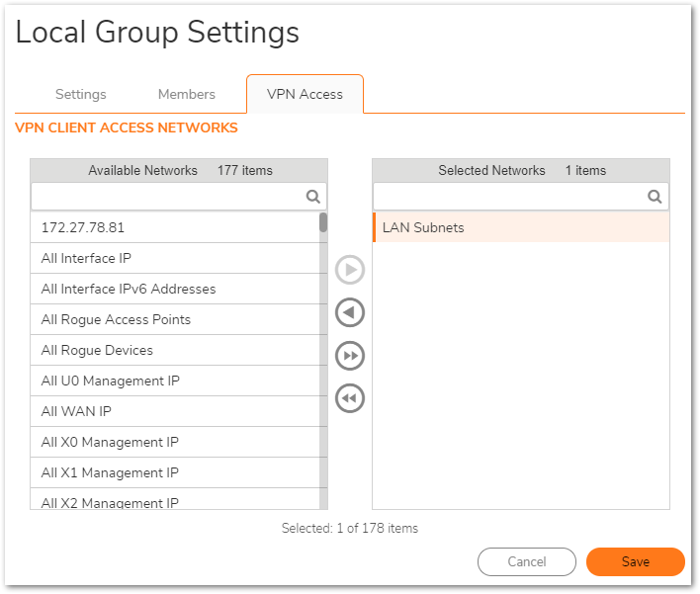Click the Selected Networks search field

pos(521,197)
